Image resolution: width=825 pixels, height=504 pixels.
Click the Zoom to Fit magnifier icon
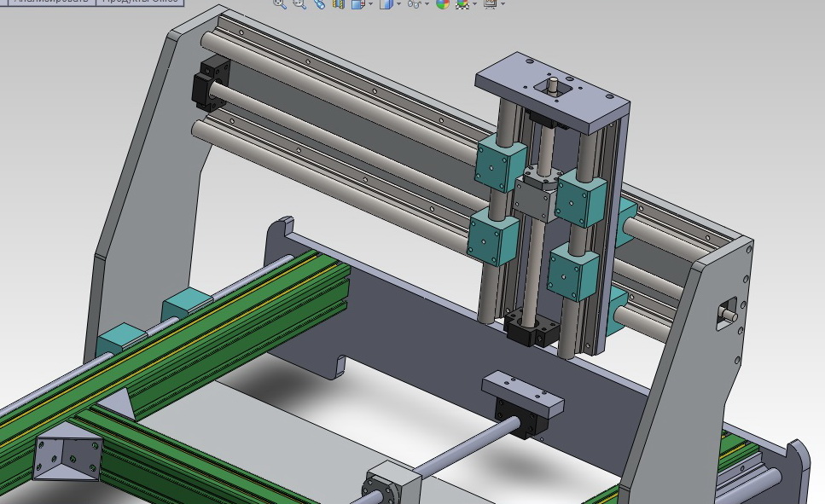pyautogui.click(x=279, y=3)
